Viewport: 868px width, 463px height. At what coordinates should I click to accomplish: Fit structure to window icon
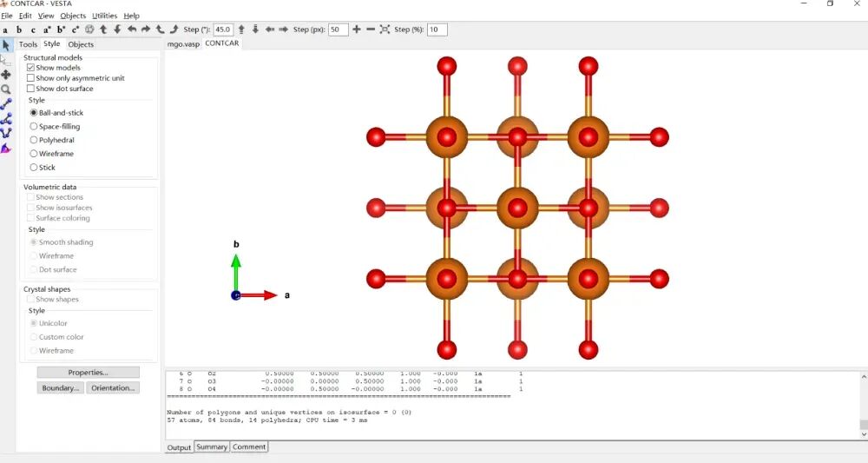coord(385,30)
